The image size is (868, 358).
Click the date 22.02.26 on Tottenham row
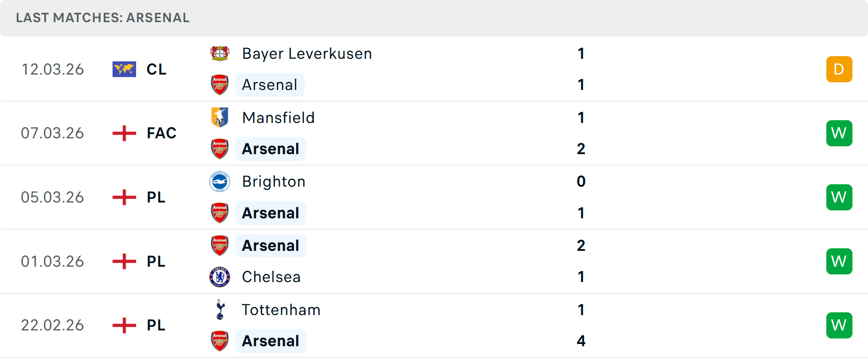52,325
